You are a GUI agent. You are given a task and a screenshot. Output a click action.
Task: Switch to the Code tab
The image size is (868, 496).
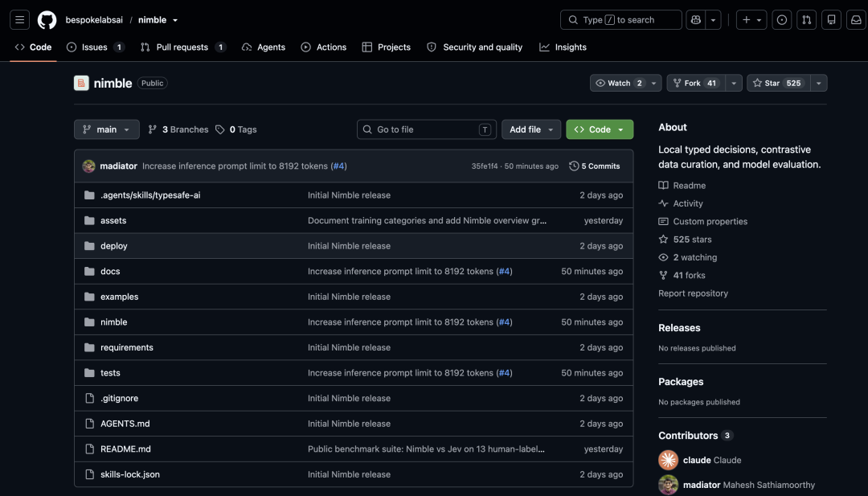33,47
